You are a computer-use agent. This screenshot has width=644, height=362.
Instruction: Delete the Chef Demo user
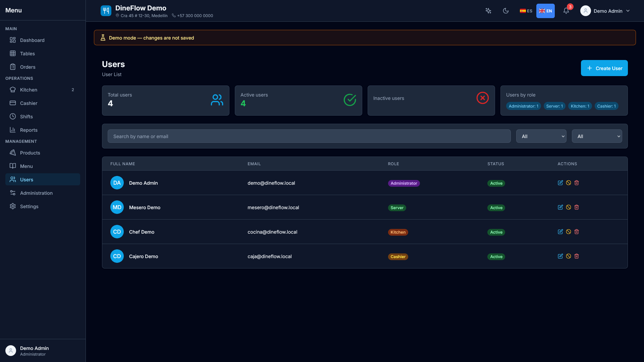click(577, 232)
